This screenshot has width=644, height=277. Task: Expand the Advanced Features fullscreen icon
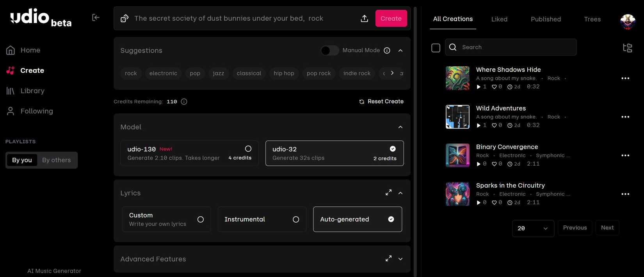pos(388,259)
